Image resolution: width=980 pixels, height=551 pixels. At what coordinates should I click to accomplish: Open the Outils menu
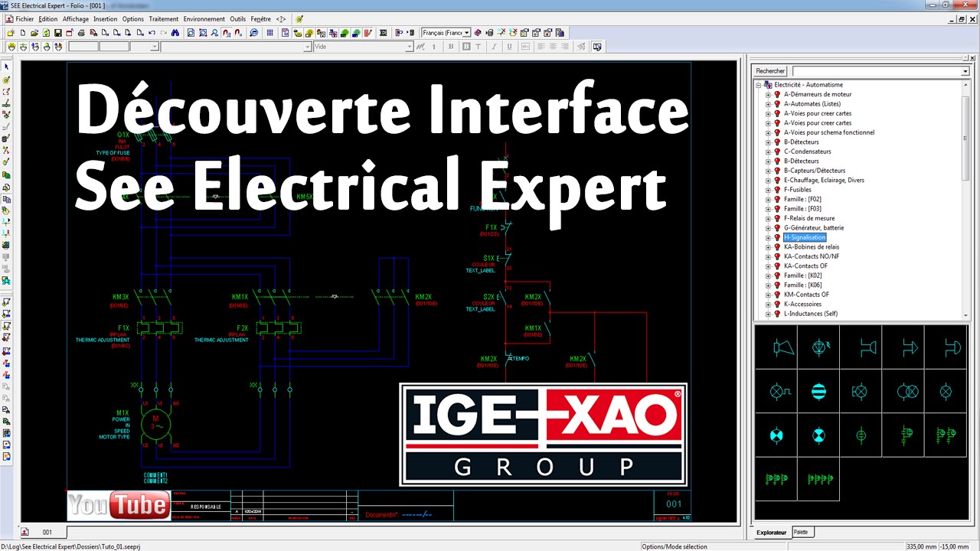238,18
